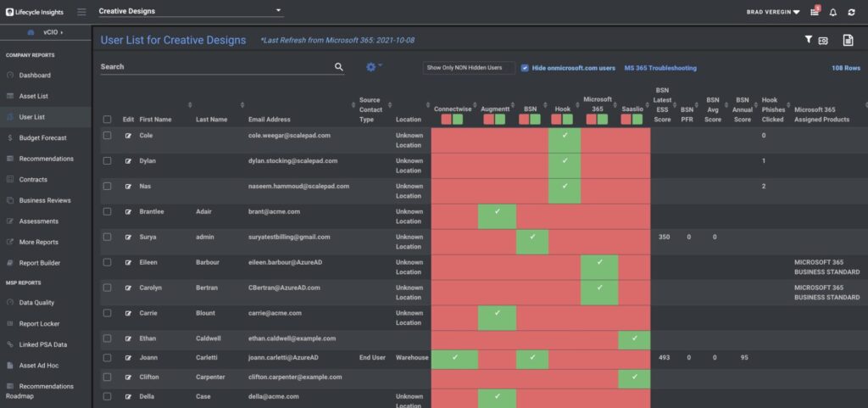Click into the Search field

(216, 67)
